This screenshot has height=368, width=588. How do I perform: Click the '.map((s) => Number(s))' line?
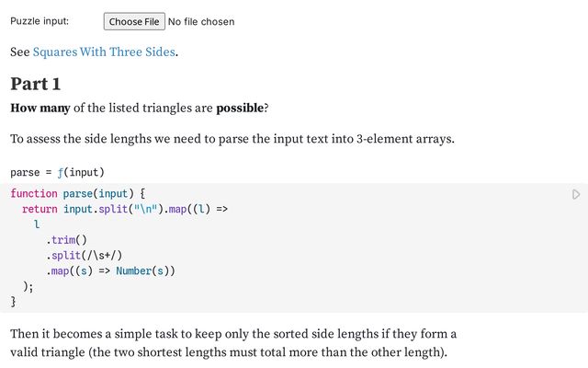click(x=110, y=270)
